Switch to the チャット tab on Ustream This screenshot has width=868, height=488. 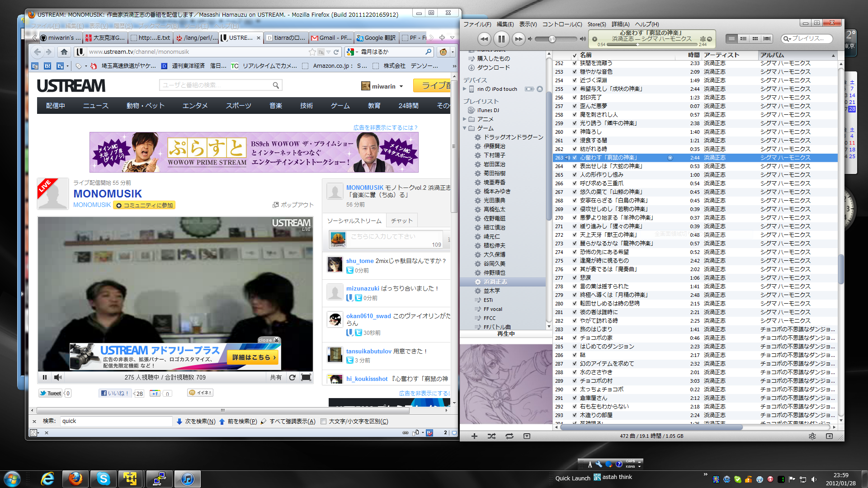(401, 221)
